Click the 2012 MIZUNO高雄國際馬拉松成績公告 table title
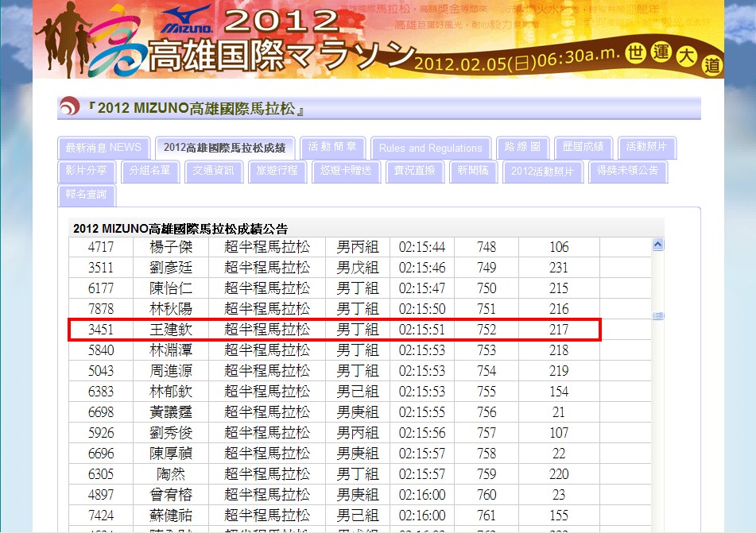Image resolution: width=756 pixels, height=533 pixels. point(180,229)
